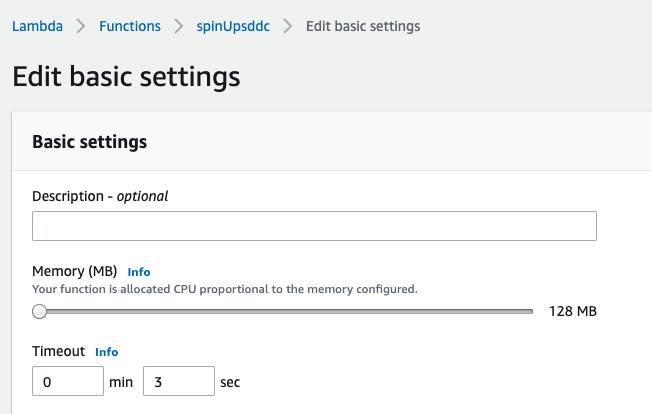Click the Description - optional label
The image size is (652, 414).
click(100, 196)
